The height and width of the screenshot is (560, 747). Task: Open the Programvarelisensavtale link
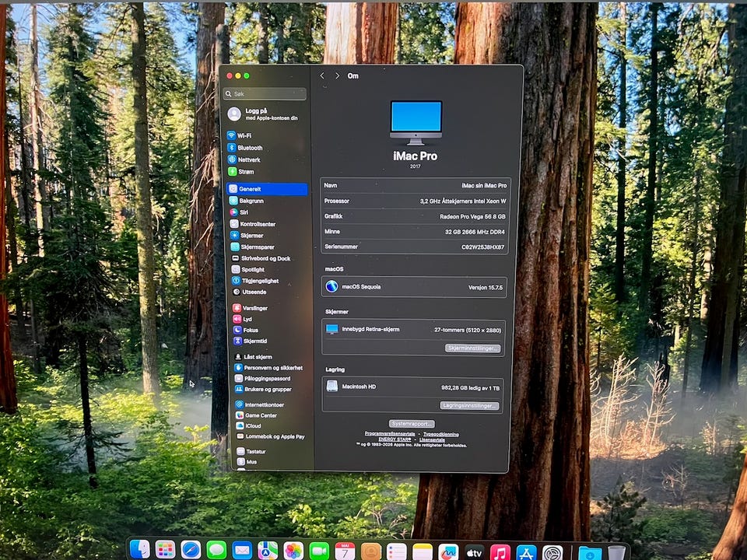pyautogui.click(x=390, y=434)
